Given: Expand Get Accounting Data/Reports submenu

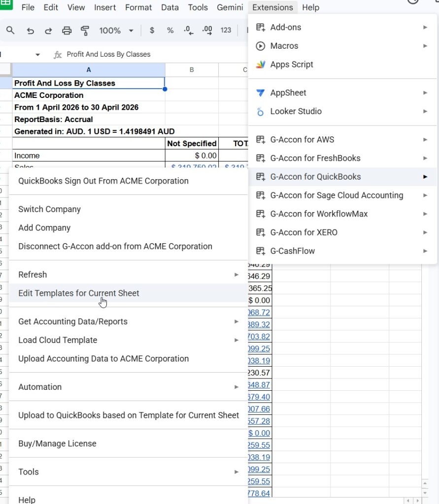Looking at the screenshot, I should (128, 321).
